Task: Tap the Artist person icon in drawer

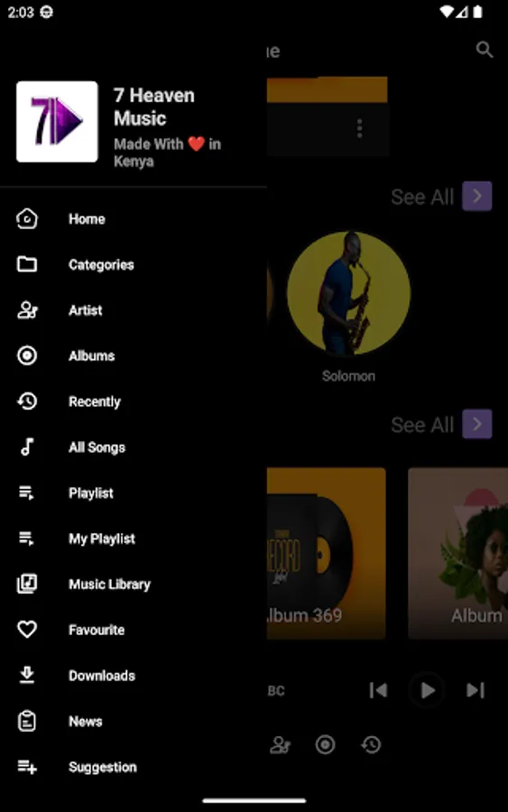Action: pyautogui.click(x=27, y=309)
